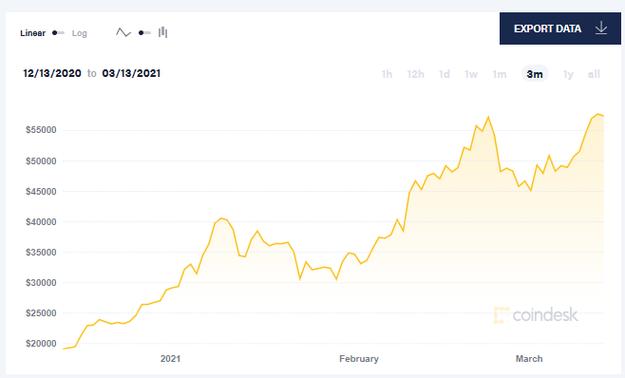
Task: Select the Linear scale label
Action: 33,33
